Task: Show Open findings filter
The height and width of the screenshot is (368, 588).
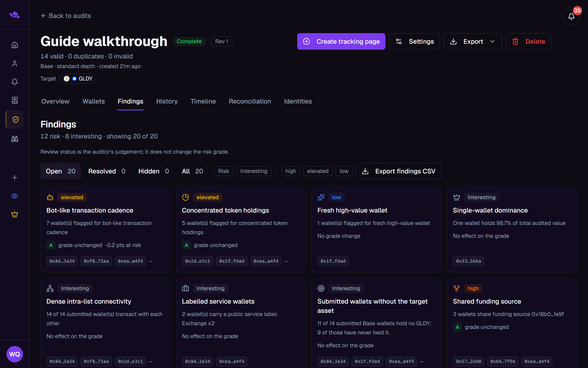Action: [x=60, y=171]
